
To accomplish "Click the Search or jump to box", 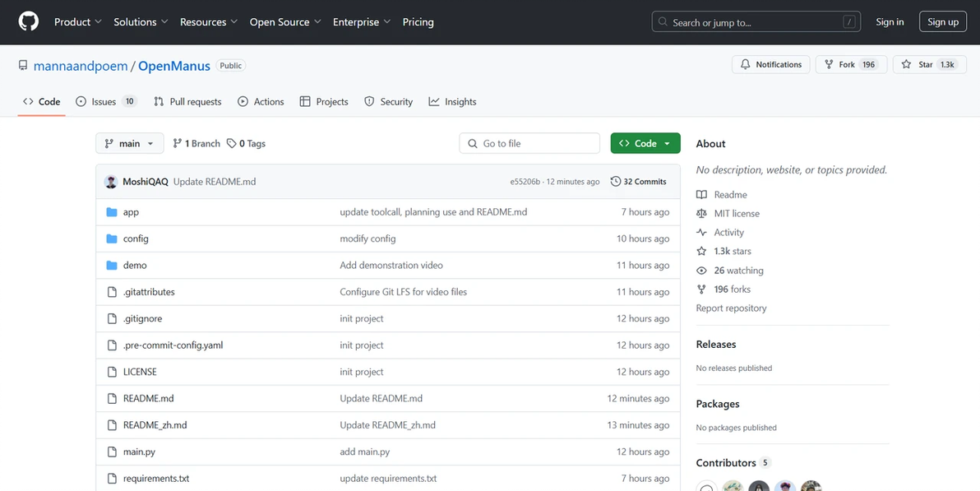I will [756, 22].
